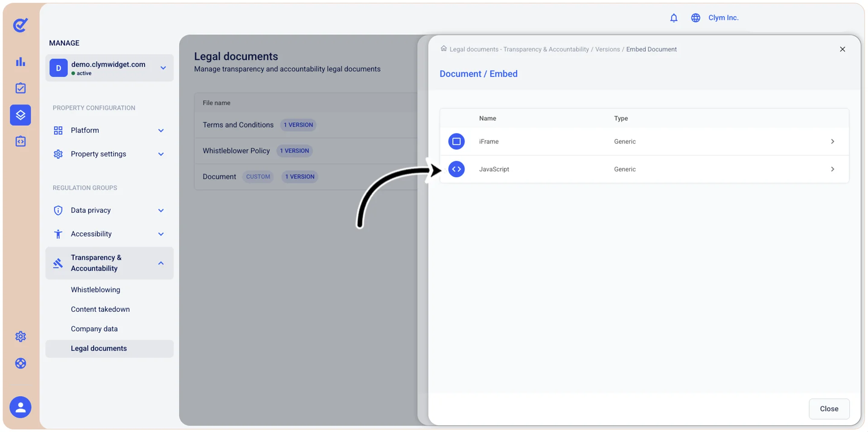Click the Close button in panel
The height and width of the screenshot is (432, 868).
click(x=829, y=408)
